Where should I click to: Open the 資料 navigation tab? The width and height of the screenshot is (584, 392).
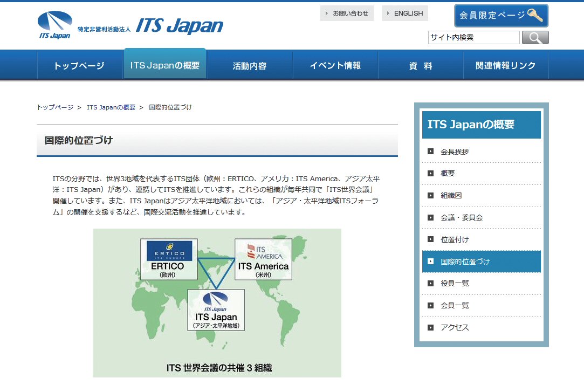(x=421, y=66)
